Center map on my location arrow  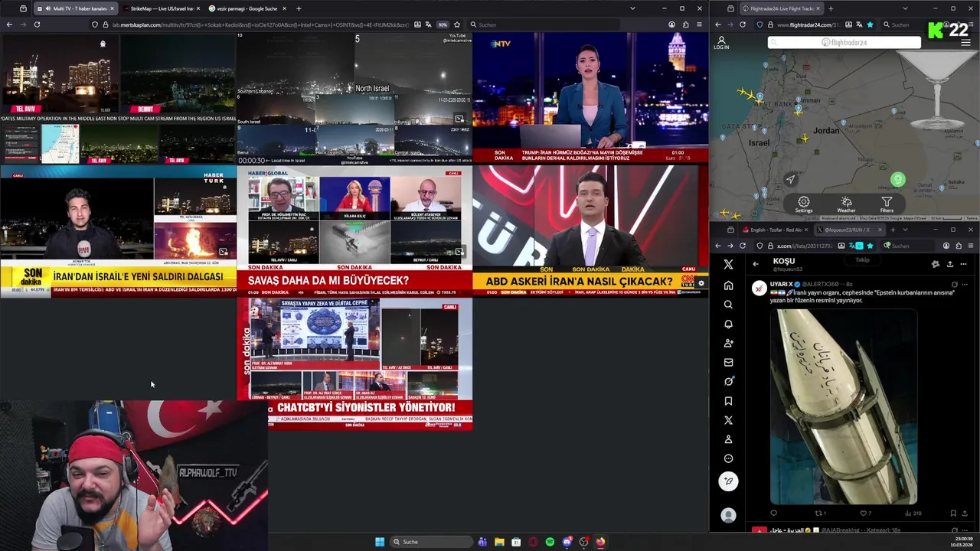point(791,179)
